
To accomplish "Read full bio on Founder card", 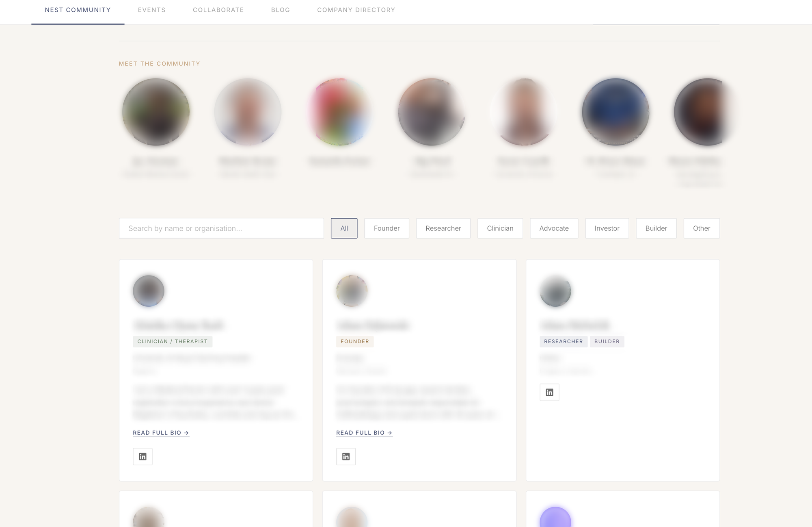I will [365, 433].
